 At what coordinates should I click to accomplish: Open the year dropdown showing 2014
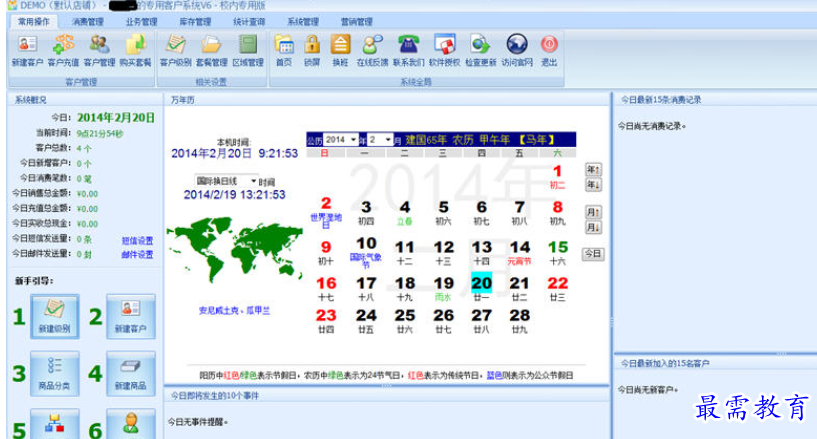click(x=340, y=139)
